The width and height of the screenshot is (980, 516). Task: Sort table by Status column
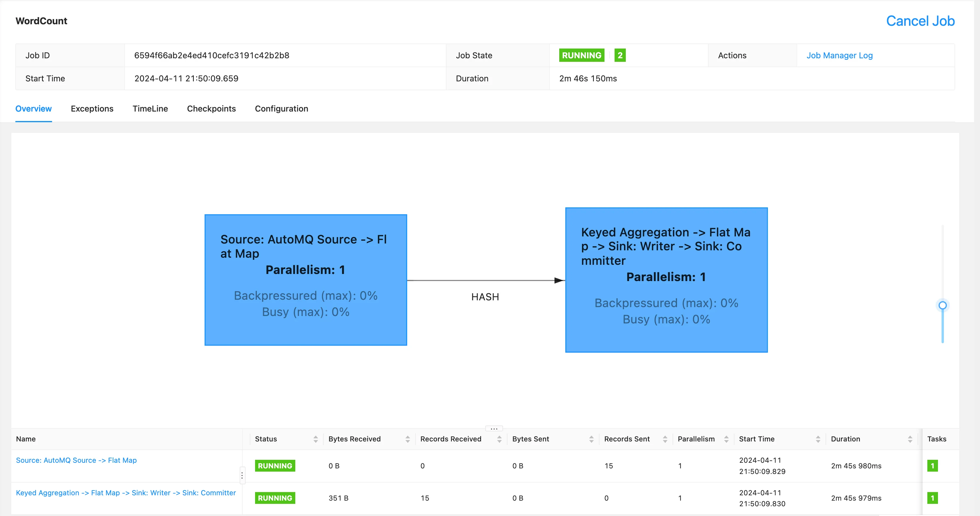(x=315, y=439)
